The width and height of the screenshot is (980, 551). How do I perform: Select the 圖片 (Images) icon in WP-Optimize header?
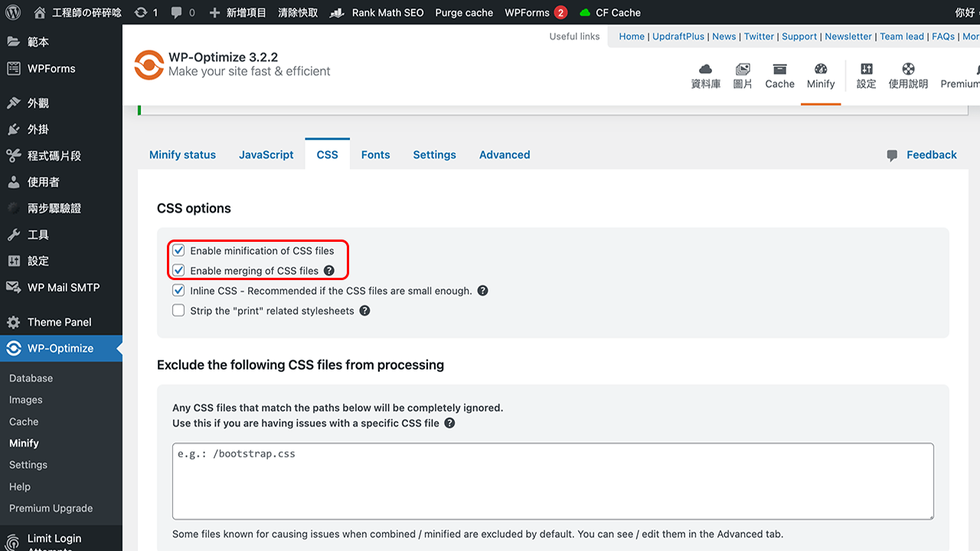(742, 76)
